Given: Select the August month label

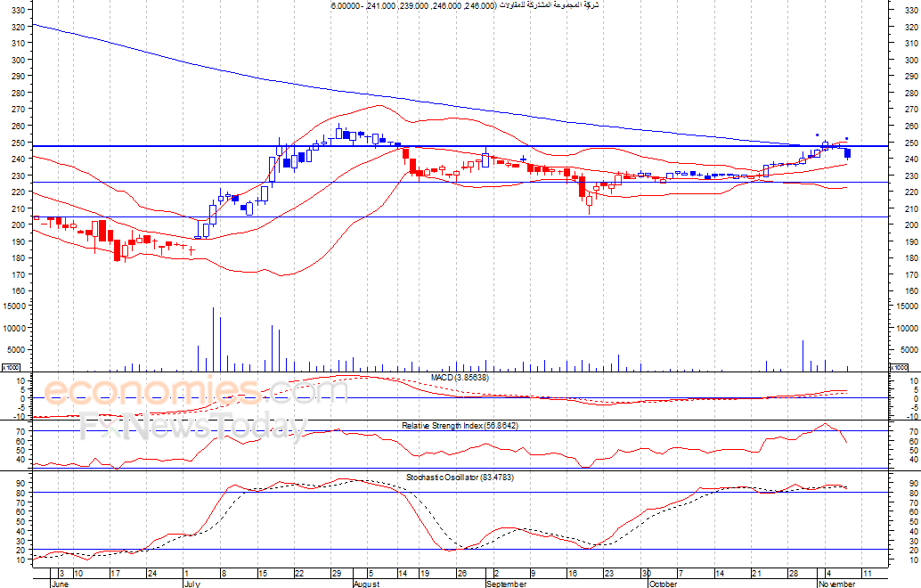Looking at the screenshot, I should point(366,584).
